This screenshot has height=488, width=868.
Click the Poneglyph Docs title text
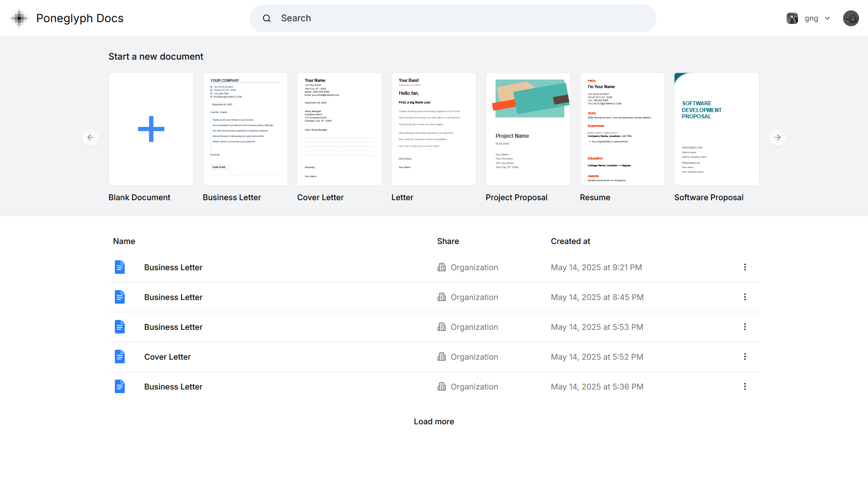[80, 18]
